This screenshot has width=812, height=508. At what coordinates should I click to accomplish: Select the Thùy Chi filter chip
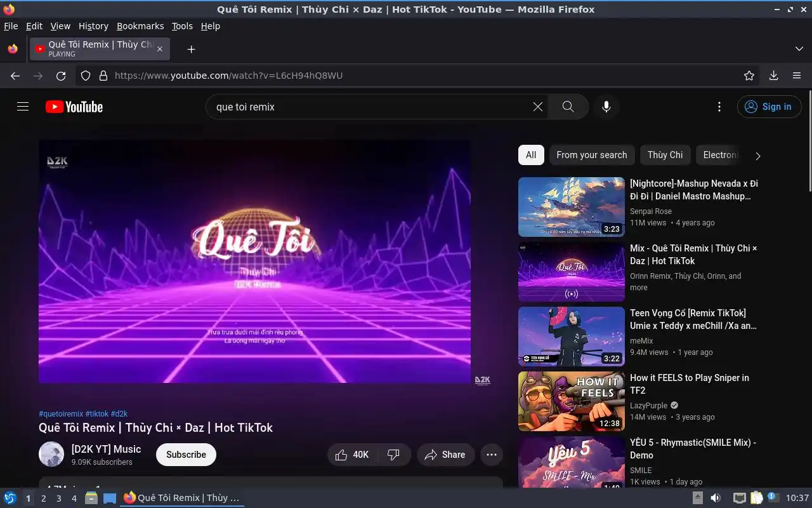coord(665,155)
